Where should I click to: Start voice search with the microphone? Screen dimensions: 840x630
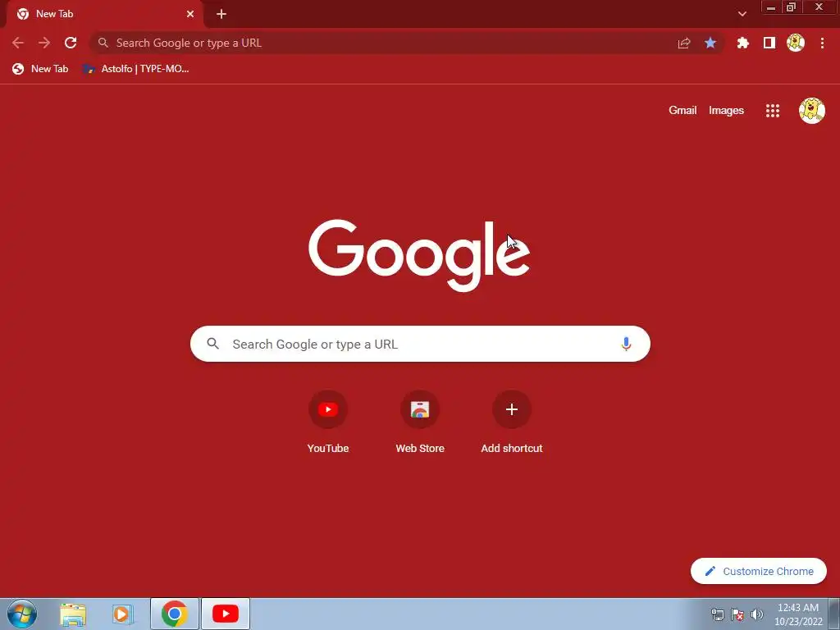click(626, 344)
